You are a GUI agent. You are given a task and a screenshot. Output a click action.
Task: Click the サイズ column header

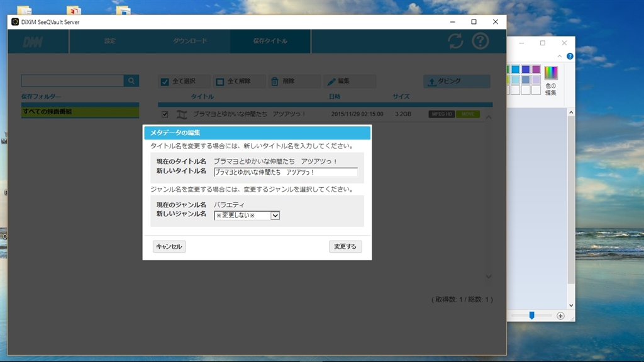pyautogui.click(x=401, y=96)
